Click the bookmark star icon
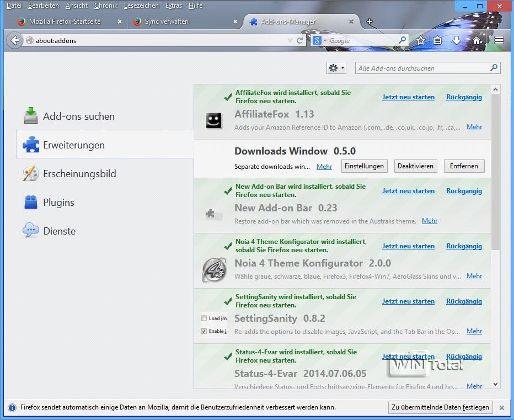The height and width of the screenshot is (420, 514). [421, 40]
